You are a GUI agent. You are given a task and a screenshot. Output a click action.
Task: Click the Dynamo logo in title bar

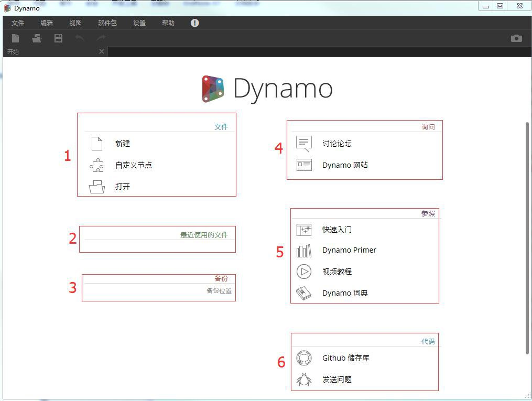[7, 8]
